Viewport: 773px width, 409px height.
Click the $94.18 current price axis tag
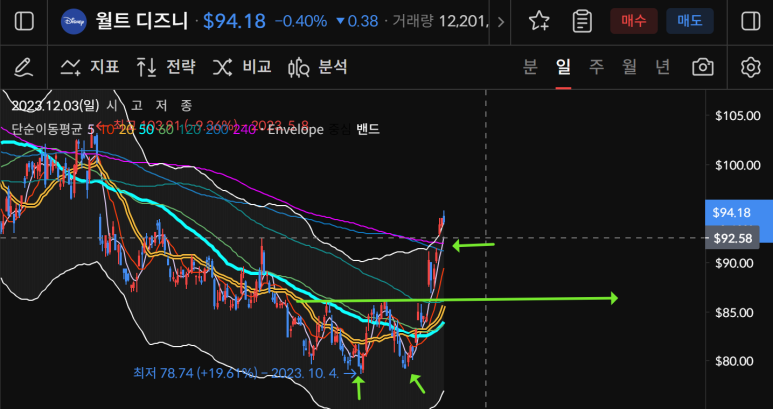(x=732, y=213)
